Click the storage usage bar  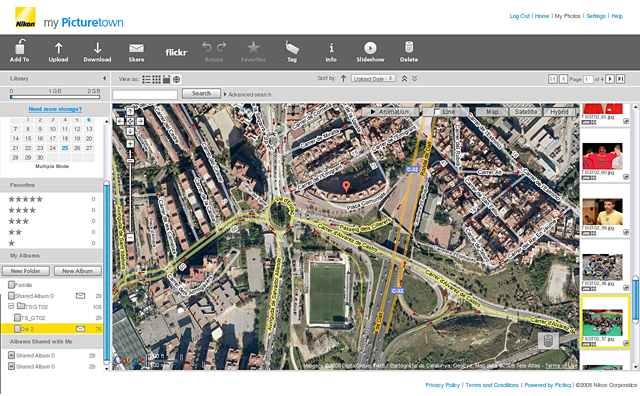(55, 97)
